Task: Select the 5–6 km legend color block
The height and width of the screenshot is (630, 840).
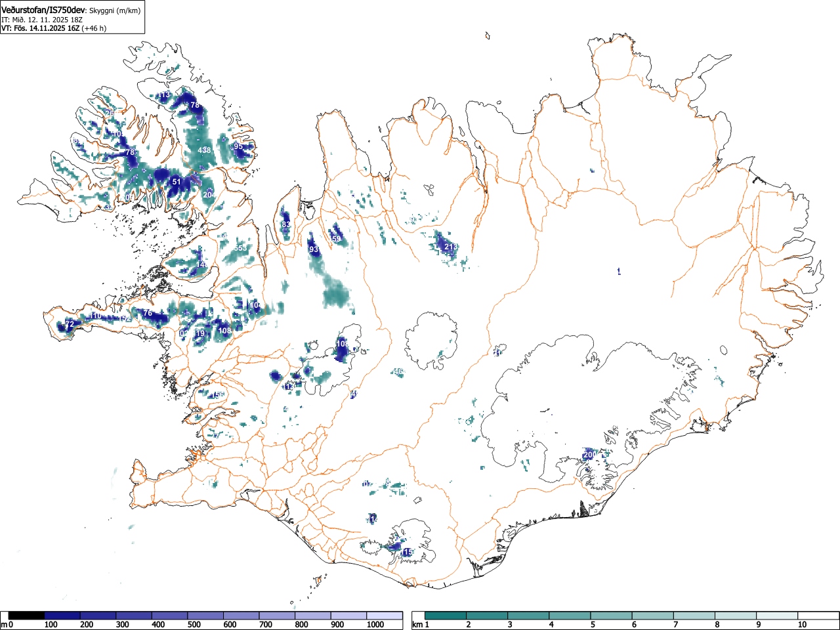Action: click(612, 616)
